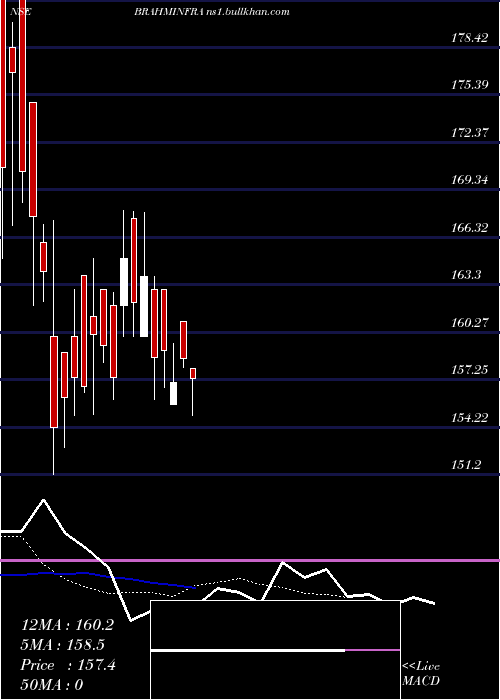The height and width of the screenshot is (700, 500).
Task: Click the NSE exchange label
Action: click(20, 12)
